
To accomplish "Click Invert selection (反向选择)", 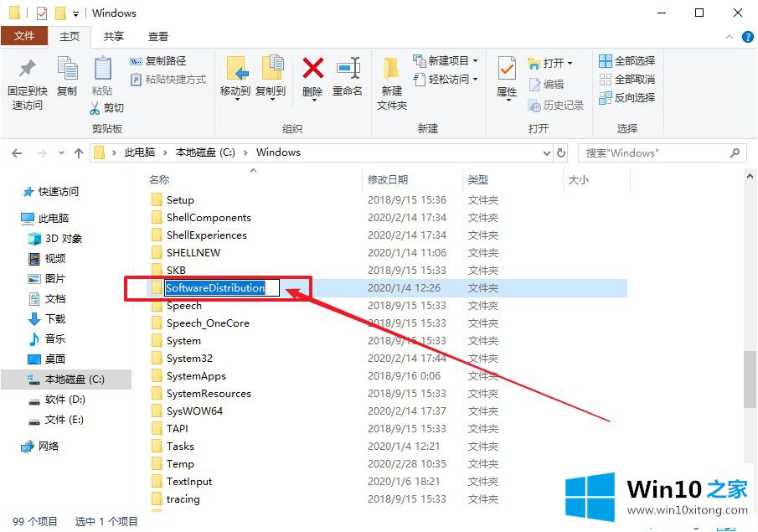I will (x=627, y=98).
